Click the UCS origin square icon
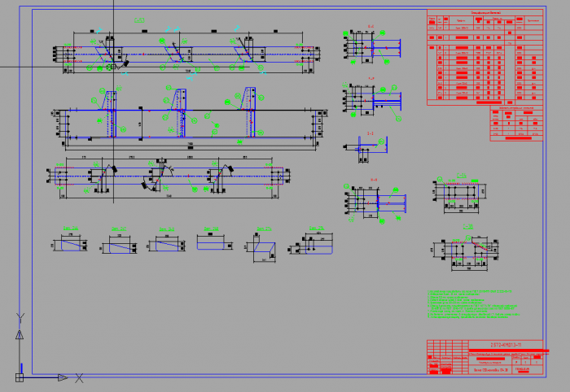This screenshot has width=570, height=392. tap(20, 377)
